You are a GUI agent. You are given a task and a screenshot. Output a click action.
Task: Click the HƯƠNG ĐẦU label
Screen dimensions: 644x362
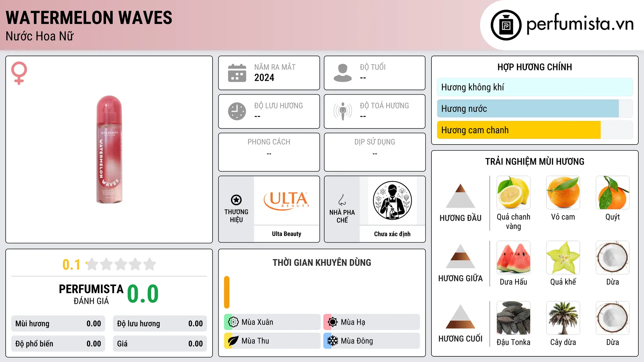click(x=460, y=218)
